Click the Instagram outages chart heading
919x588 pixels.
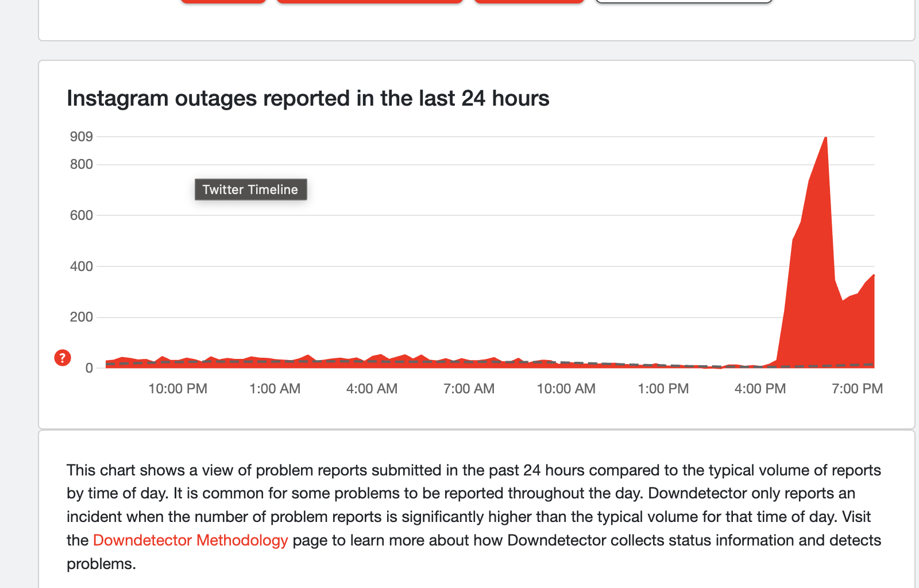[308, 98]
